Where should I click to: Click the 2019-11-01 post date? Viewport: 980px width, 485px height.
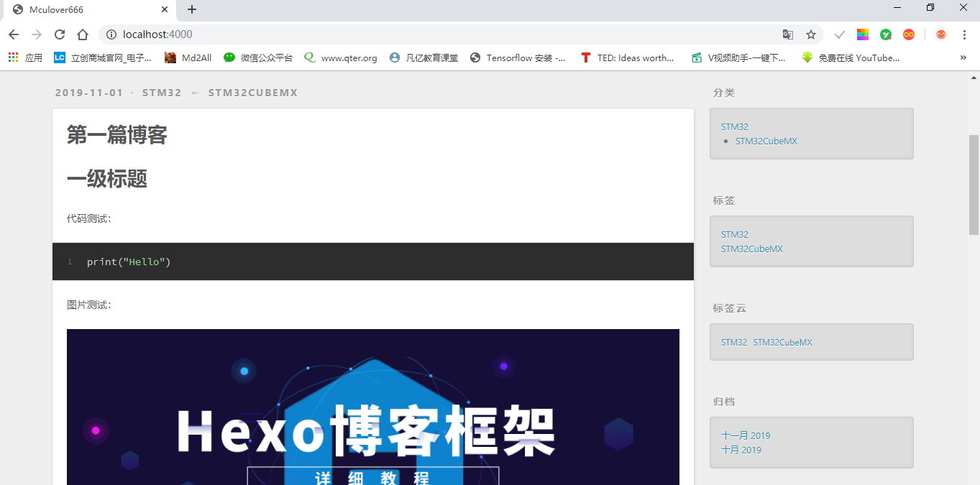pyautogui.click(x=89, y=93)
